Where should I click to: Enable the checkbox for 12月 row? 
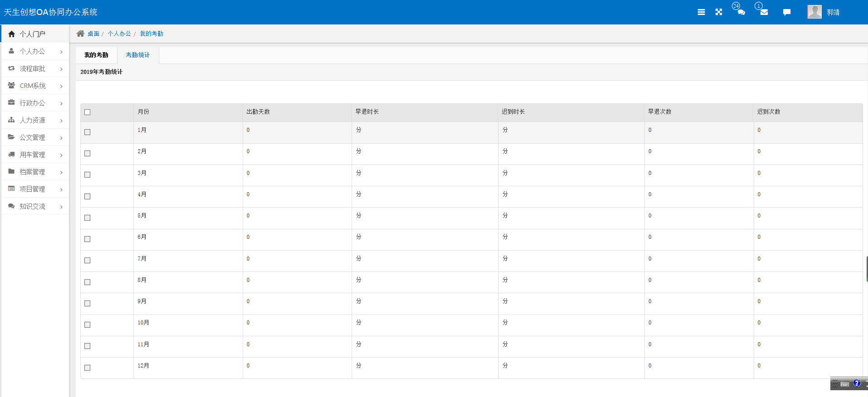(x=88, y=368)
